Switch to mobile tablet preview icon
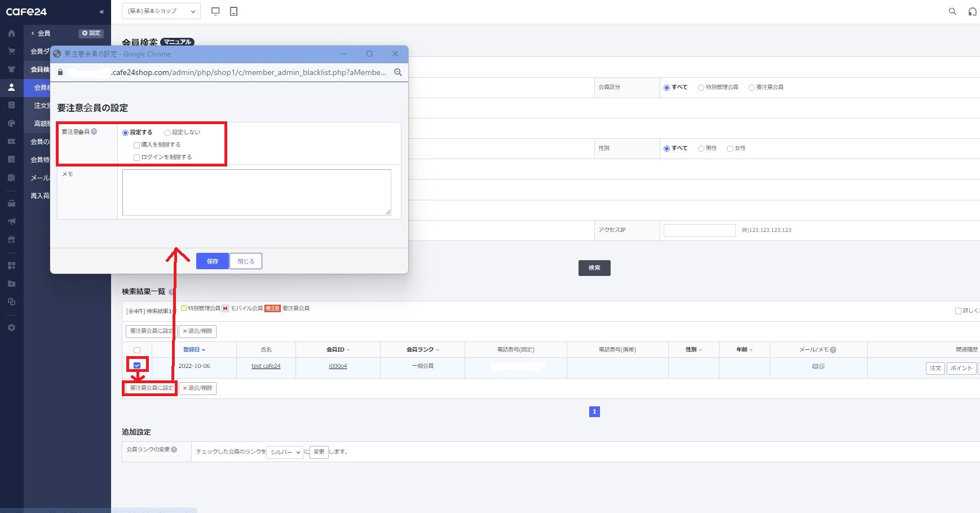 pos(234,11)
